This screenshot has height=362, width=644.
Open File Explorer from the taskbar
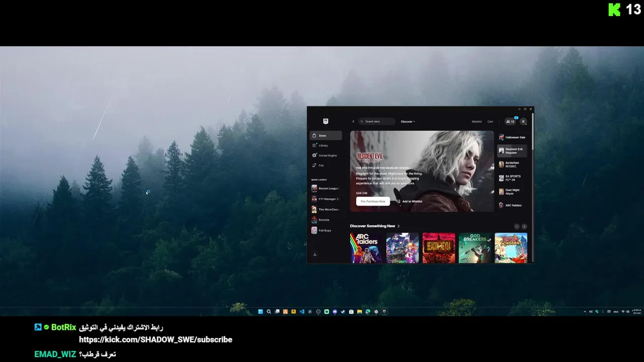[x=359, y=312]
